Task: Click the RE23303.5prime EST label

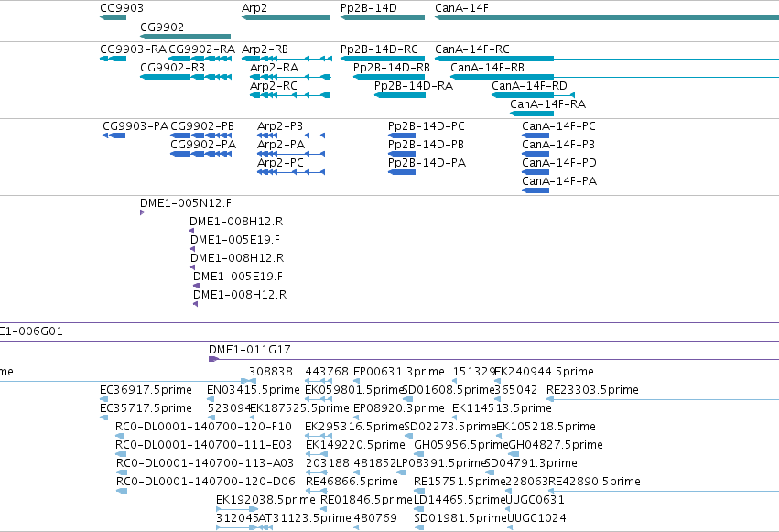Action: (592, 390)
